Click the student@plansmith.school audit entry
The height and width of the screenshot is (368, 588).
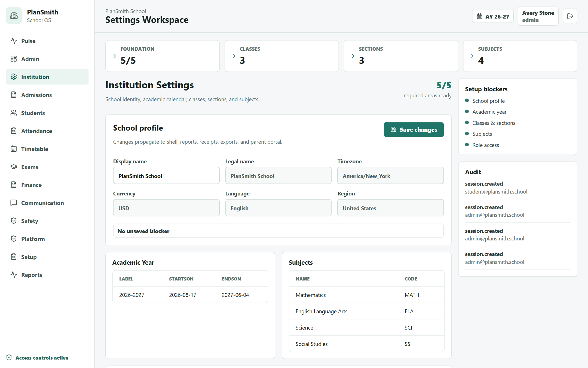(x=518, y=188)
